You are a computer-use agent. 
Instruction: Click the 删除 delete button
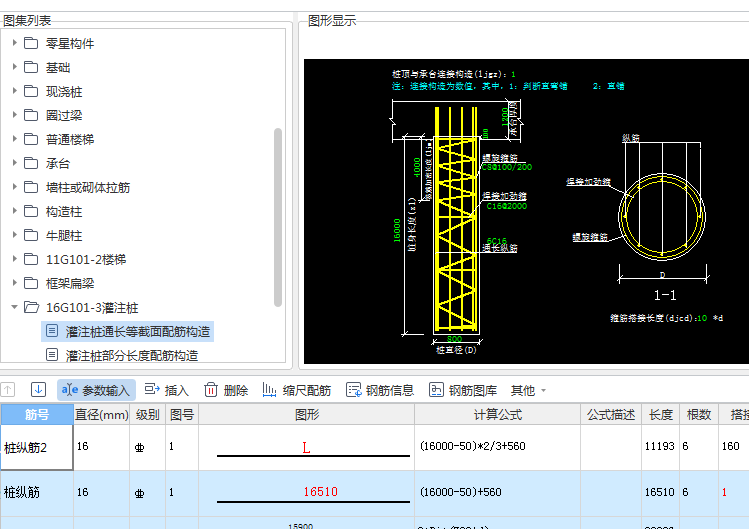pyautogui.click(x=226, y=390)
